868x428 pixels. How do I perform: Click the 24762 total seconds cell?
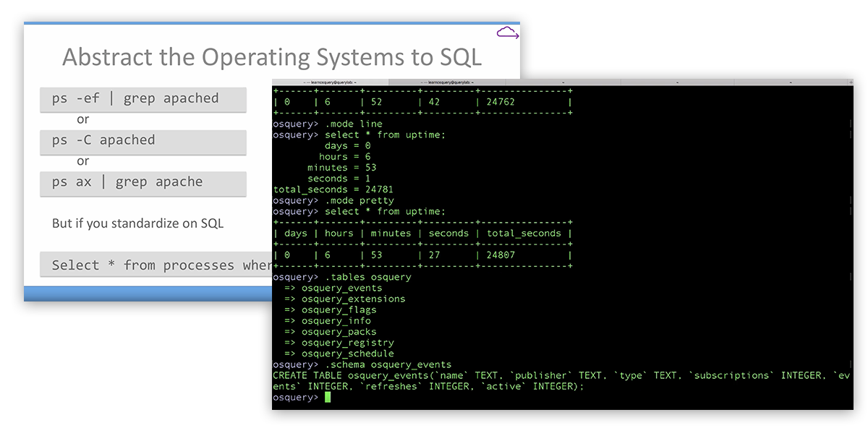click(x=501, y=102)
